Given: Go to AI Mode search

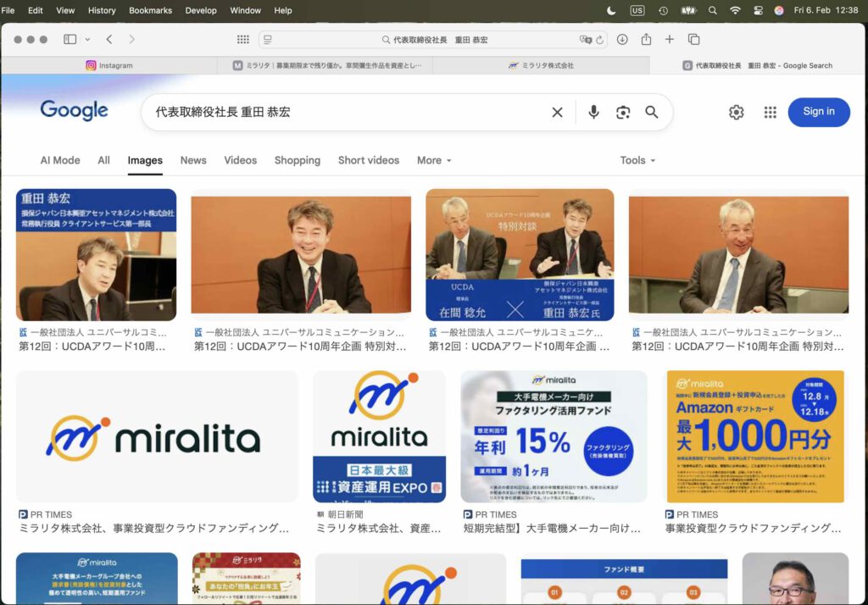Looking at the screenshot, I should pos(60,160).
